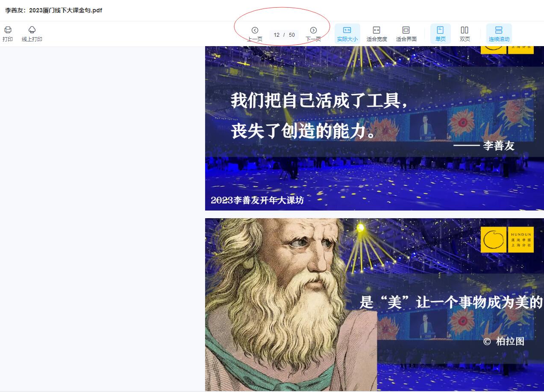Go to previous page (上一页)
This screenshot has height=392, width=544.
tap(255, 30)
